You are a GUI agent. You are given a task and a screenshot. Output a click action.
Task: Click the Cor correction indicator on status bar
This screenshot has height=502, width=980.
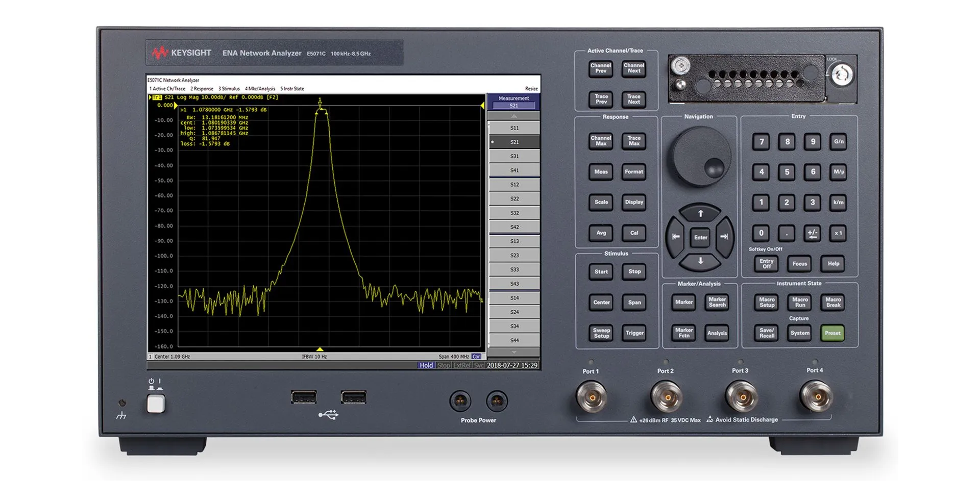pyautogui.click(x=476, y=357)
